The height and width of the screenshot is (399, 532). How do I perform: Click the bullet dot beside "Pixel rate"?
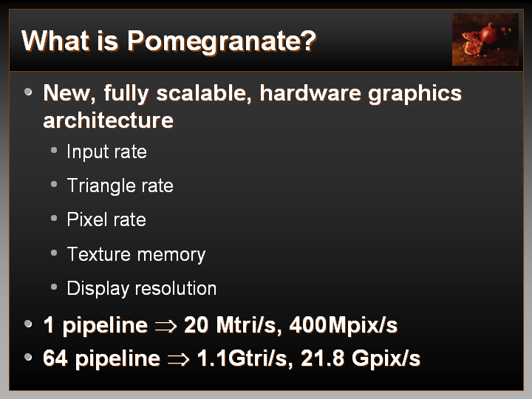coord(54,218)
